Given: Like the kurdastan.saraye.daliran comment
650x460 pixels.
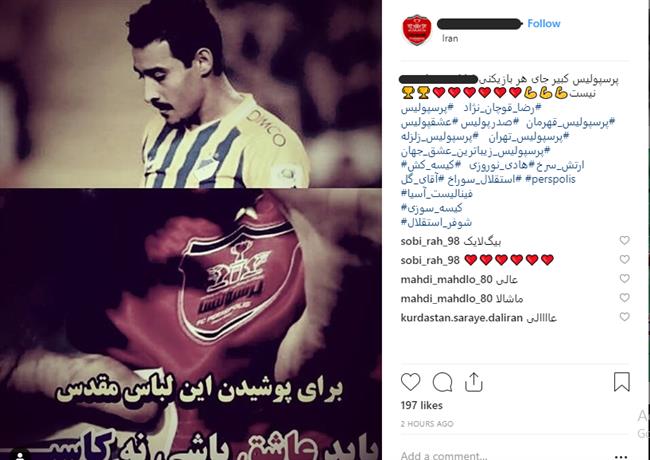Looking at the screenshot, I should click(624, 317).
